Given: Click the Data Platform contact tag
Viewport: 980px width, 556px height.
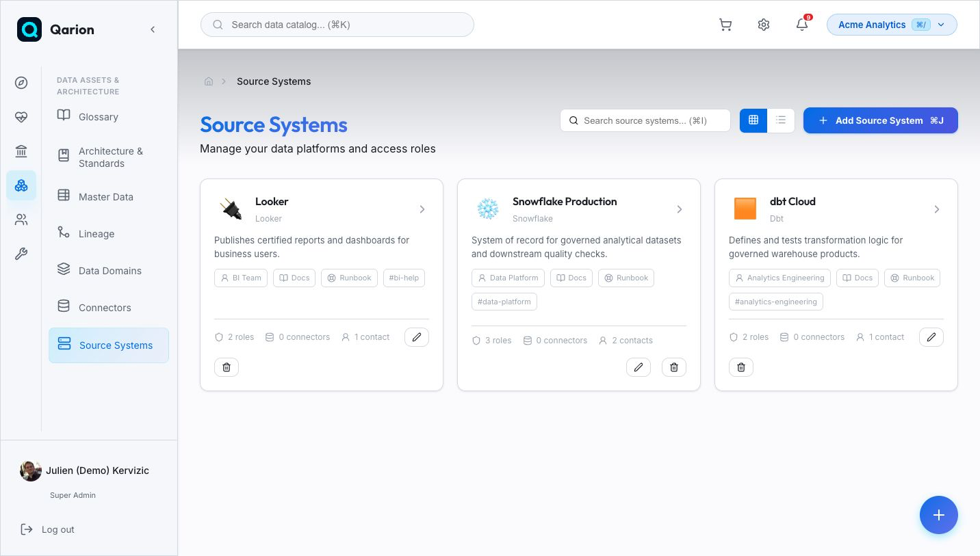Looking at the screenshot, I should 508,278.
